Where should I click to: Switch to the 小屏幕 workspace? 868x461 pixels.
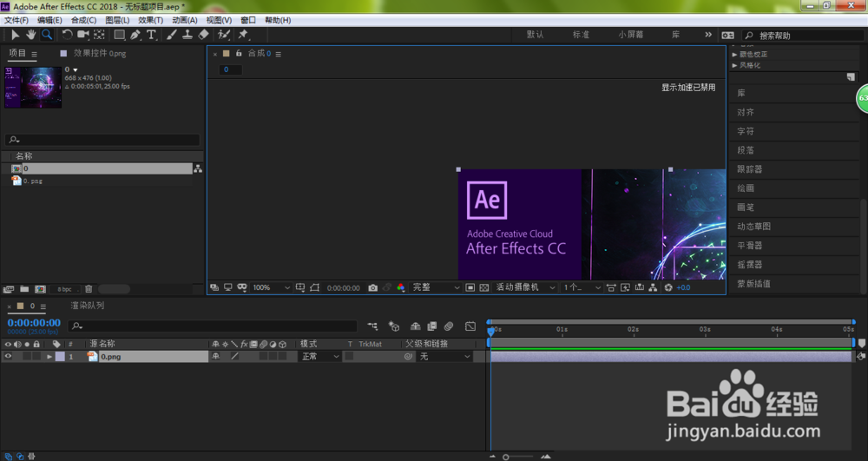click(630, 35)
